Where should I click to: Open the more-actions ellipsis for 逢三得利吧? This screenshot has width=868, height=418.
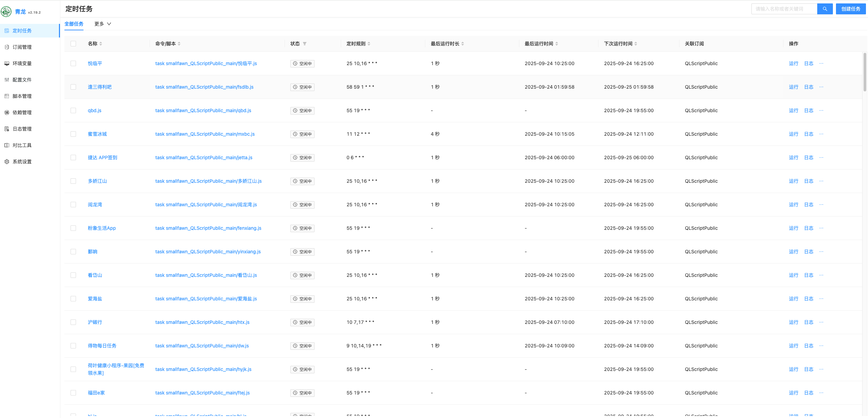(821, 87)
